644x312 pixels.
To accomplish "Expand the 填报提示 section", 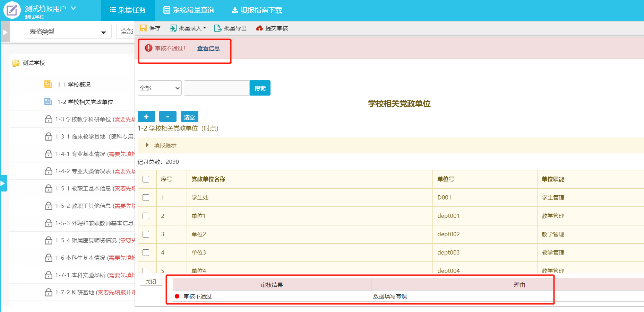I will point(147,145).
